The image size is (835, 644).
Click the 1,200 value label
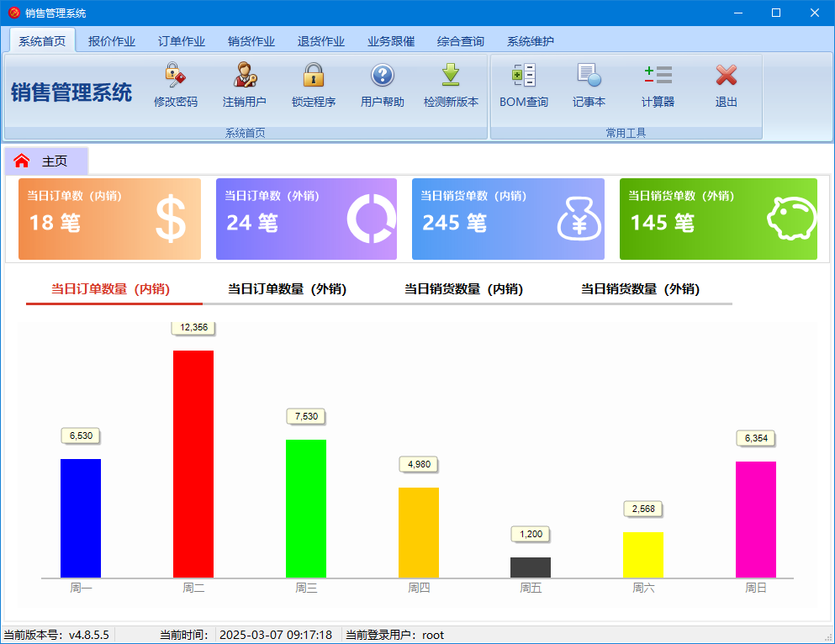click(531, 534)
